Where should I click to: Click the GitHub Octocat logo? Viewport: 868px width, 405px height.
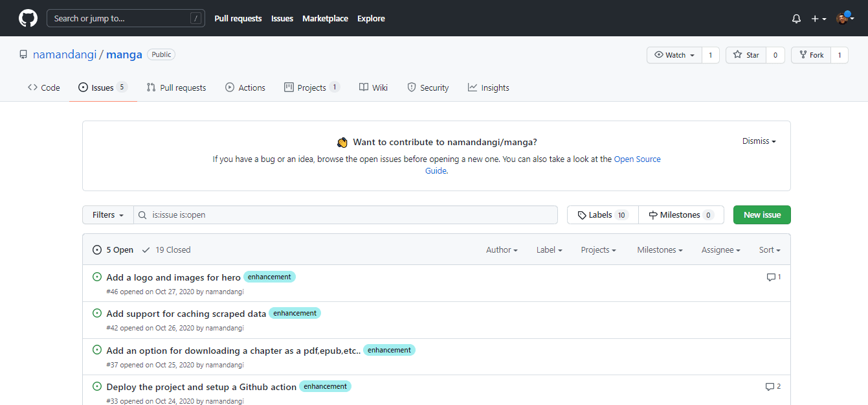pos(28,18)
